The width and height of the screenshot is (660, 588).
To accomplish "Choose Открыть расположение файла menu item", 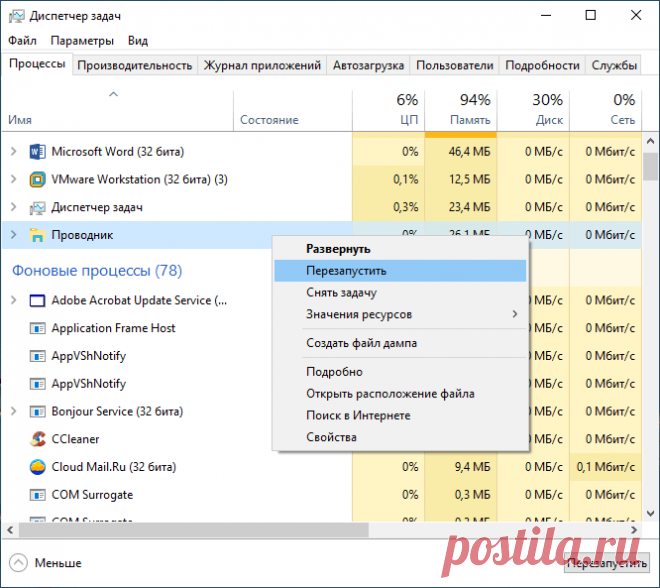I will click(x=400, y=394).
